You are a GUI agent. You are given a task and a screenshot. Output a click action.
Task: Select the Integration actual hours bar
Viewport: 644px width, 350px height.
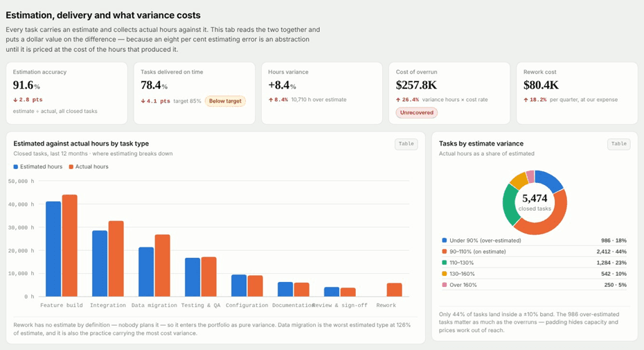click(116, 259)
